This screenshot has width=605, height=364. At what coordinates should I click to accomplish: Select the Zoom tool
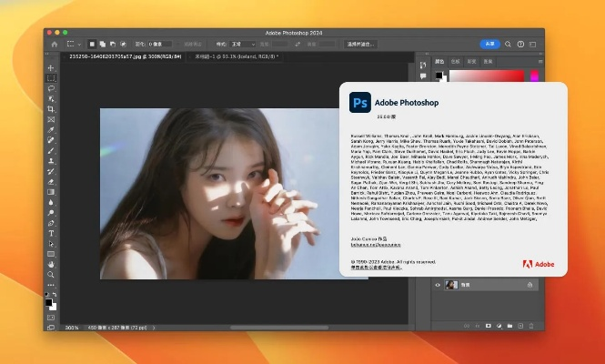point(51,274)
